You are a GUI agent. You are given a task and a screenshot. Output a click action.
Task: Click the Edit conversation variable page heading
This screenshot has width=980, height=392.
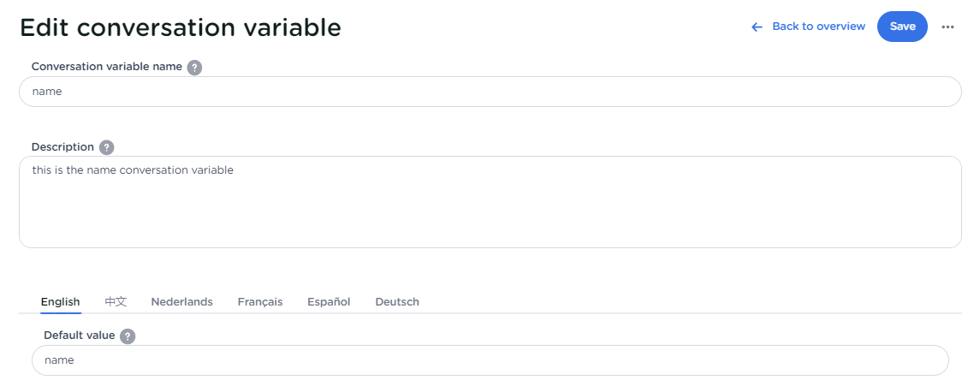(180, 27)
